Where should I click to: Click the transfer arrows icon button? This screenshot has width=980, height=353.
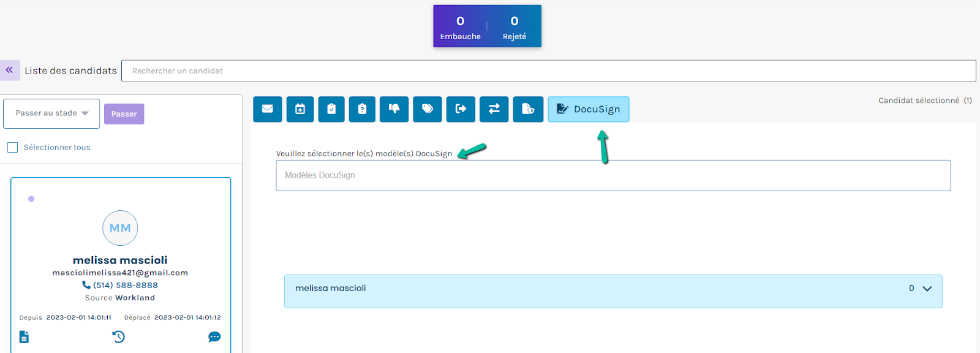(x=494, y=109)
